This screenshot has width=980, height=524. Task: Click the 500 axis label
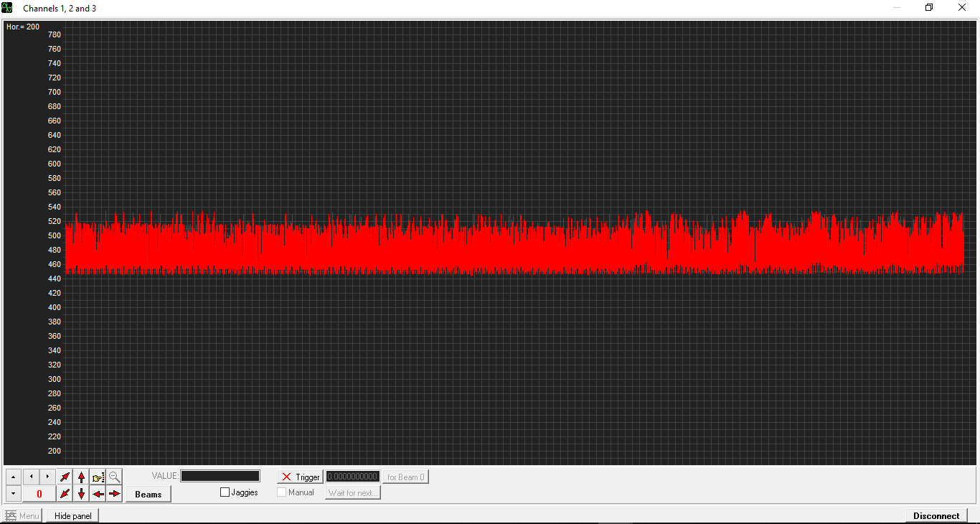[x=55, y=235]
